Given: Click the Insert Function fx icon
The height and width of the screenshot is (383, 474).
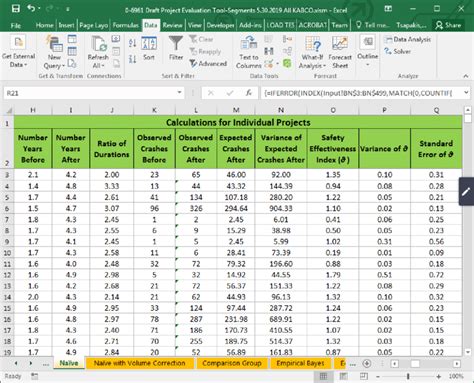Looking at the screenshot, I should (249, 93).
